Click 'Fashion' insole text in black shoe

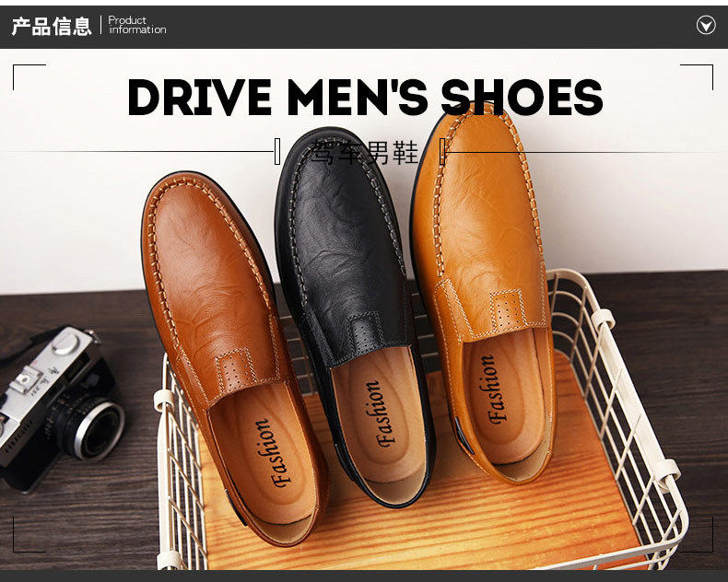click(x=381, y=413)
